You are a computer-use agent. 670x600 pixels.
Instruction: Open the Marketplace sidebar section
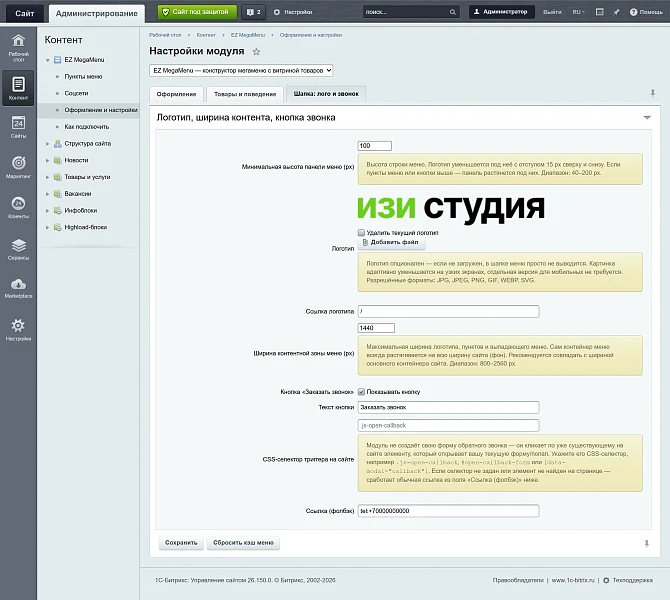pyautogui.click(x=18, y=288)
